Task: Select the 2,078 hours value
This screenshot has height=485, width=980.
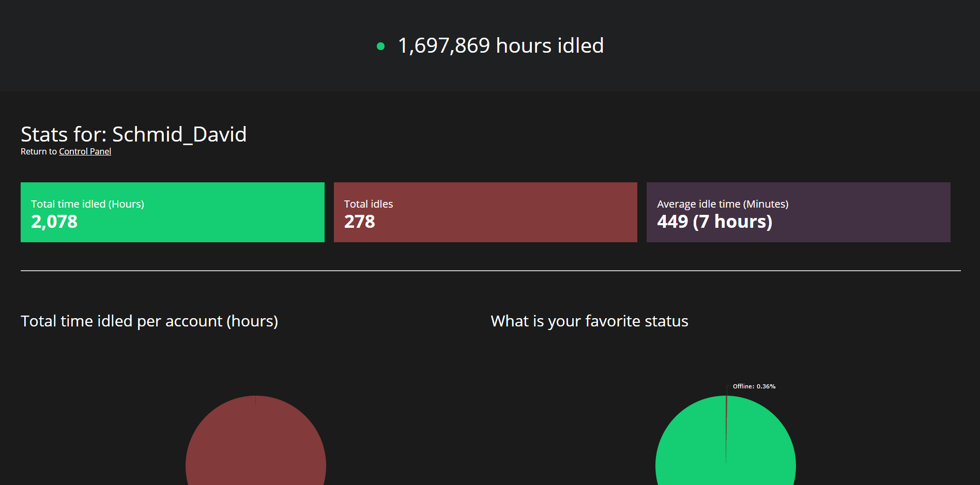Action: tap(54, 222)
